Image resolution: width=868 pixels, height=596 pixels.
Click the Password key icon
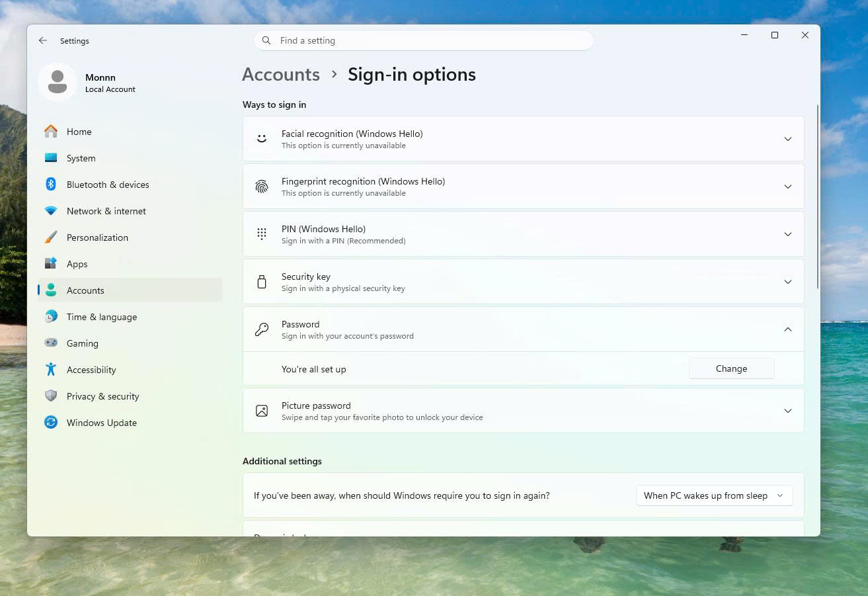coord(262,329)
